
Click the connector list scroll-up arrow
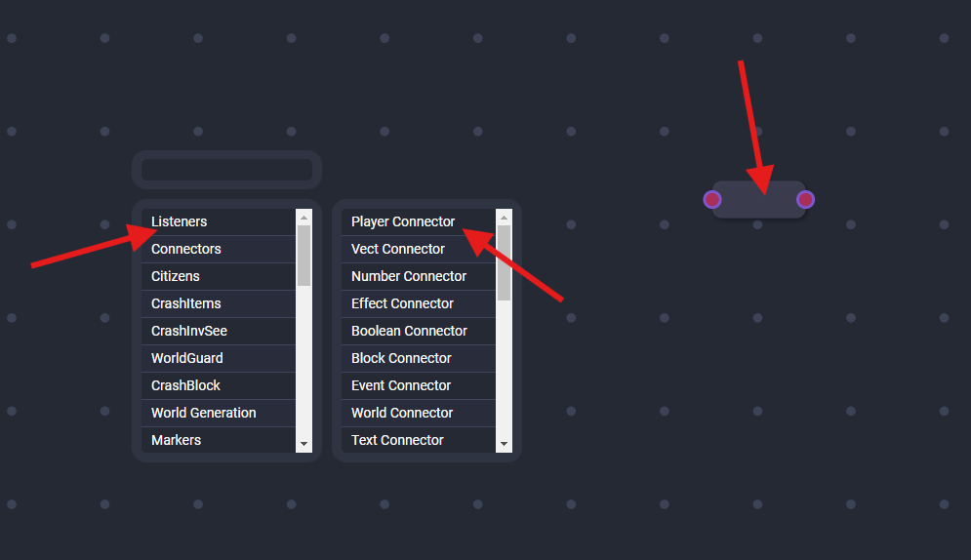click(x=504, y=218)
